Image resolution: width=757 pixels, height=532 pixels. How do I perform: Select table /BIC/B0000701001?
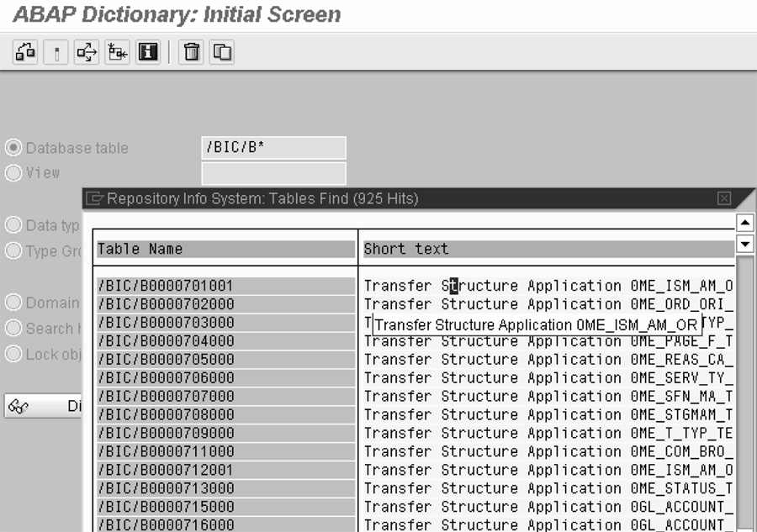226,286
